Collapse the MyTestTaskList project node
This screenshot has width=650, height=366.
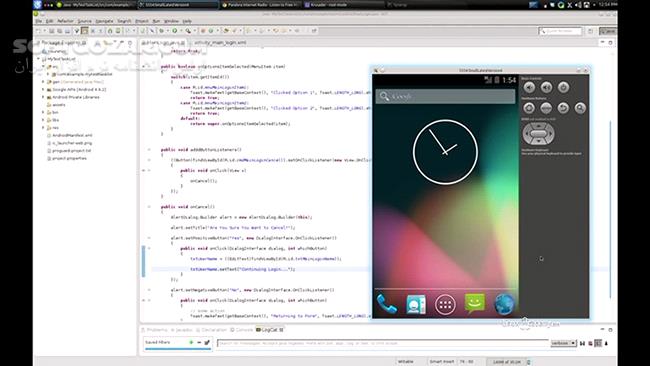point(39,59)
